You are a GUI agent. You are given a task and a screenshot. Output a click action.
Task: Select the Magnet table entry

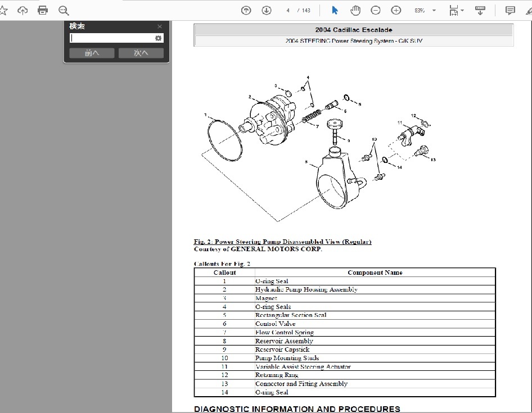tap(267, 298)
